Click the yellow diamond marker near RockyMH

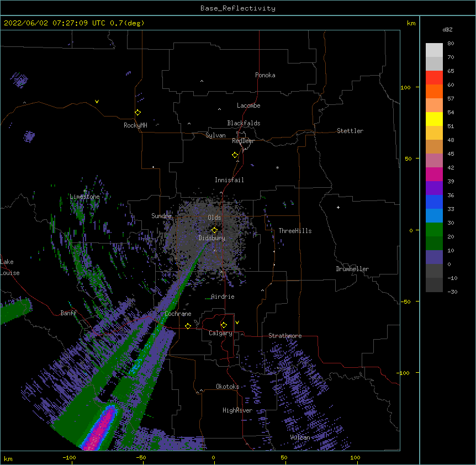point(138,113)
